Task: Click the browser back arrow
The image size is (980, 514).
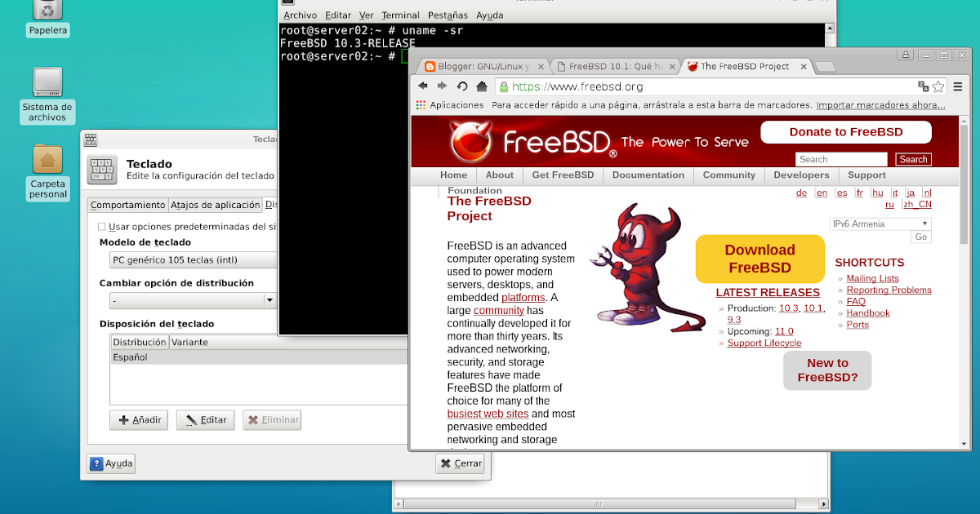Action: [423, 86]
